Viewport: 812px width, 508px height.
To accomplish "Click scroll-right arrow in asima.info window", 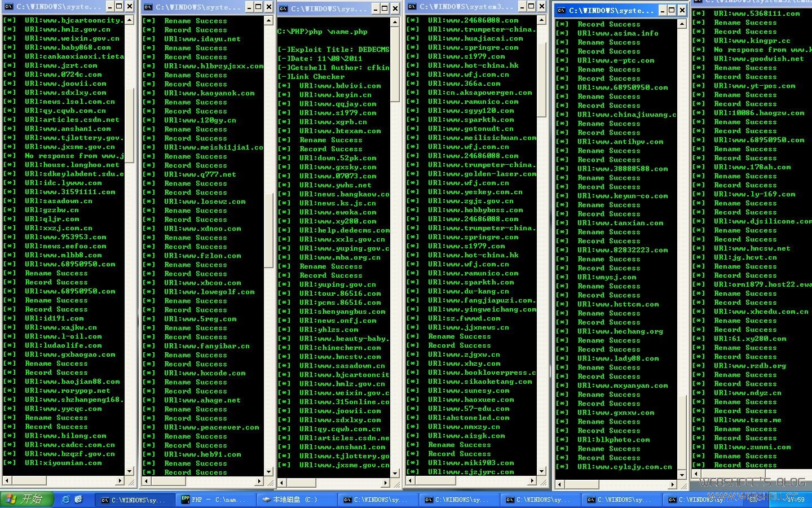I will coord(672,484).
